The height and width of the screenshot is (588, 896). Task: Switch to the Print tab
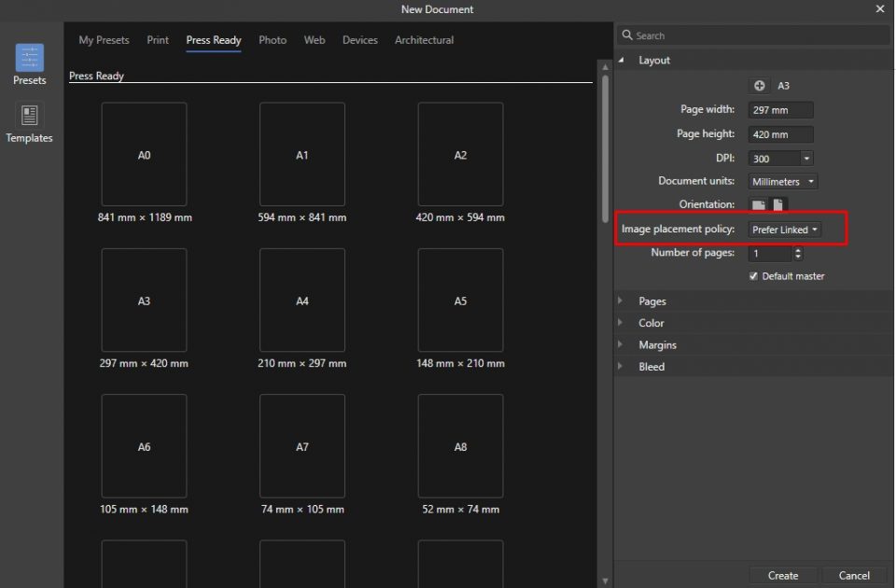(x=158, y=40)
